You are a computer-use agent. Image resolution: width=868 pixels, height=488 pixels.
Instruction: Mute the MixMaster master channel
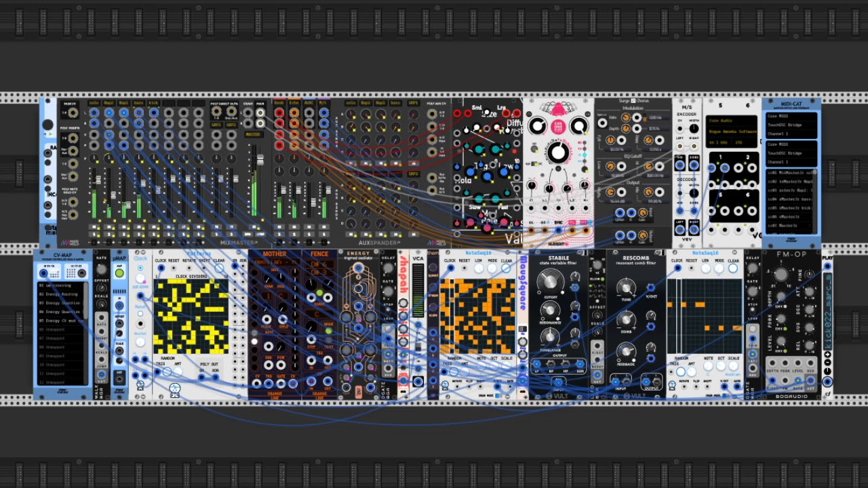[x=253, y=226]
